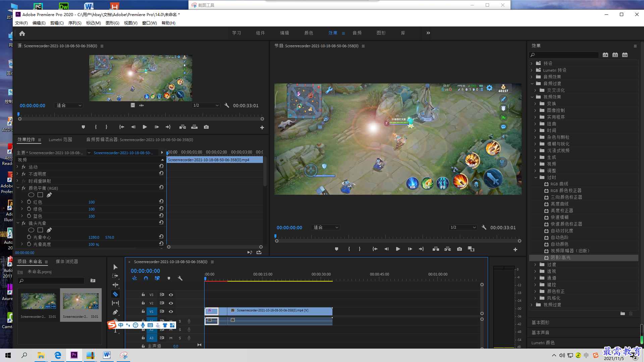Create 4-point polygon mask for 颜色平衡 effect
The height and width of the screenshot is (362, 644).
(x=40, y=195)
